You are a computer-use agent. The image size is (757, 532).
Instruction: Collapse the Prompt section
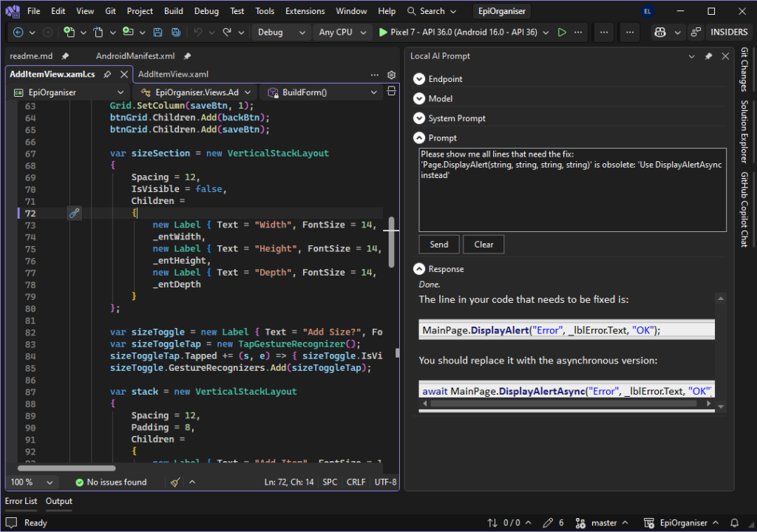click(x=420, y=138)
